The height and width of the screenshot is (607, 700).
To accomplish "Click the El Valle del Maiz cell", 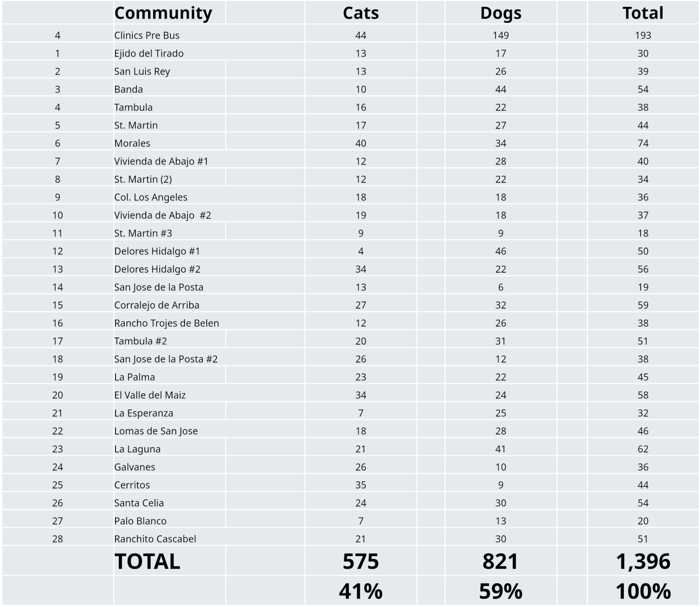I will (150, 395).
